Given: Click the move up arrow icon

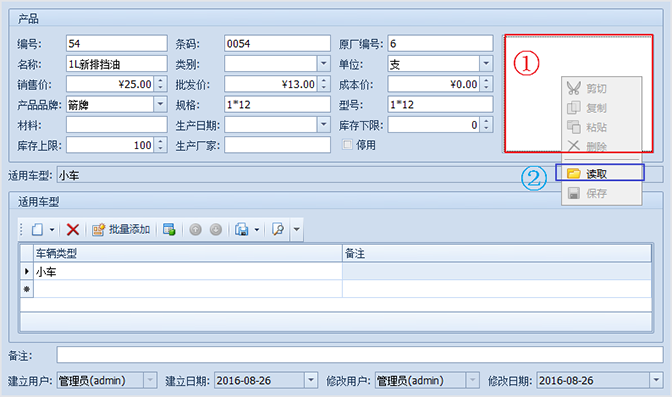Looking at the screenshot, I should tap(195, 230).
